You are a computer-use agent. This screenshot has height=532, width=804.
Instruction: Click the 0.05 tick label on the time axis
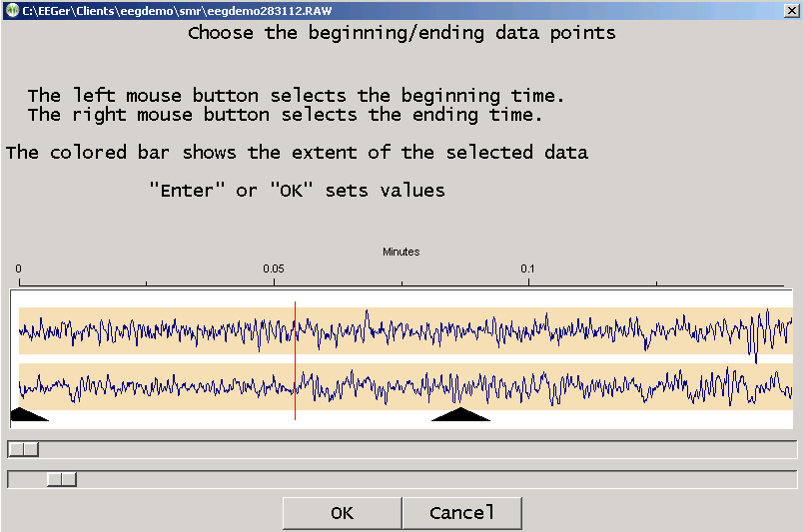point(274,269)
